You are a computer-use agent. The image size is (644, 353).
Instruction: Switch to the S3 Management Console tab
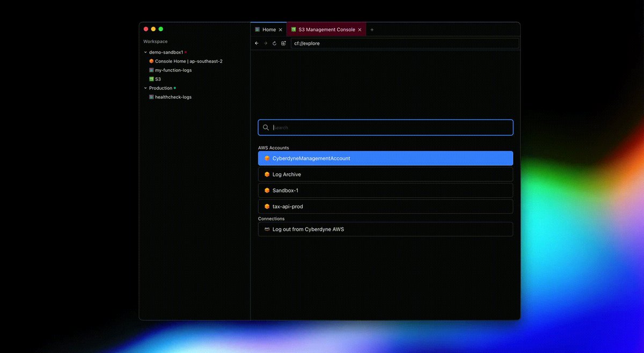click(x=326, y=30)
